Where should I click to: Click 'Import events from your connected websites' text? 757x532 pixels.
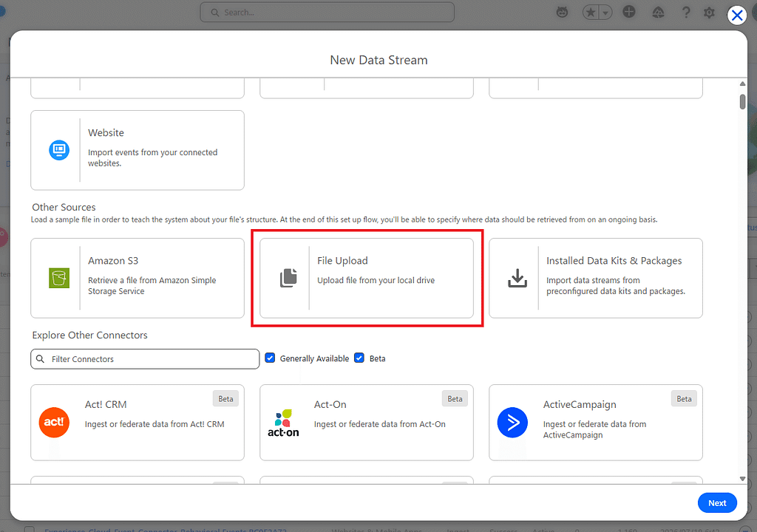(152, 158)
